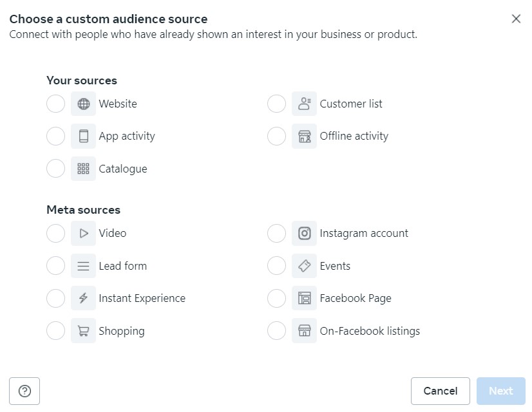Select the App activity radio button

click(55, 136)
